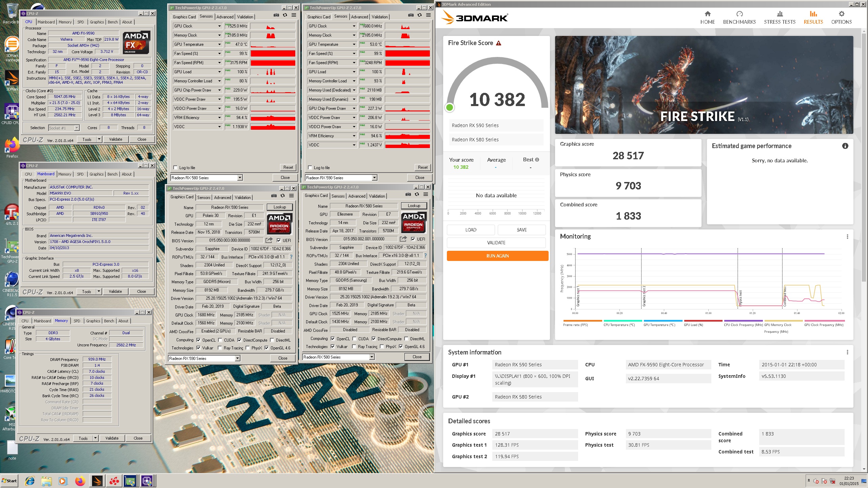This screenshot has width=868, height=488.
Task: Take screenshot in RX 580 Sensors GPU-Z window
Action: (276, 15)
